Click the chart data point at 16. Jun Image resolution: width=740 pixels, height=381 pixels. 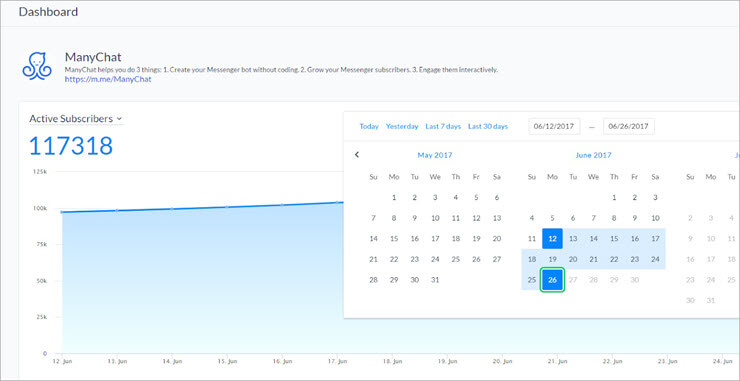tap(282, 205)
